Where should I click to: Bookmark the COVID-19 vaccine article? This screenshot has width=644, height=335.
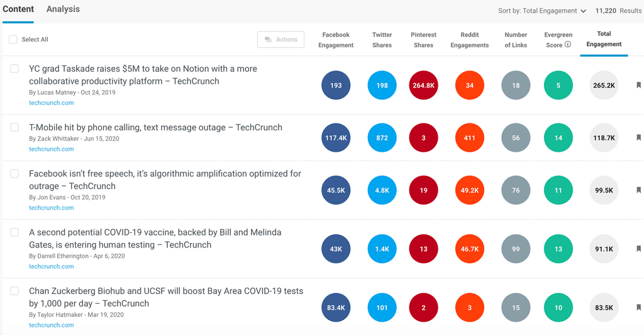tap(638, 249)
